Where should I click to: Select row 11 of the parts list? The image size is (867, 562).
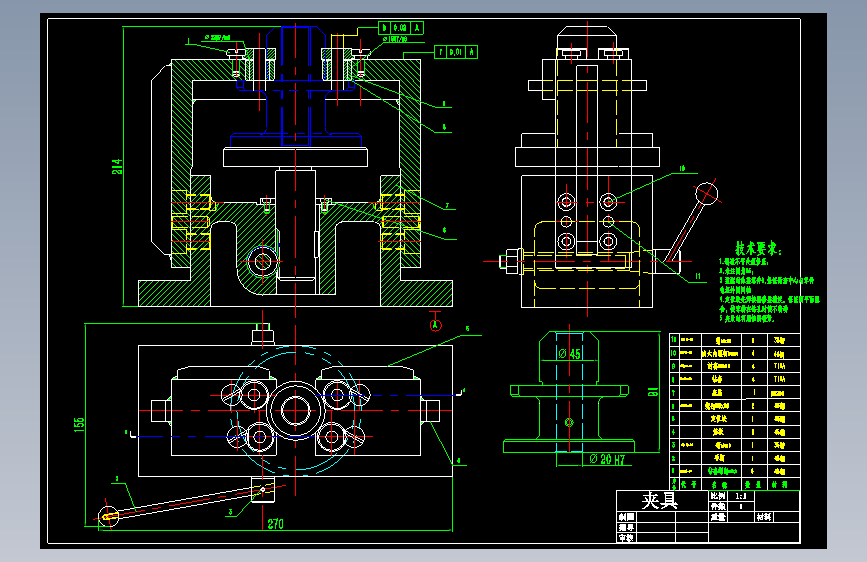tap(734, 340)
